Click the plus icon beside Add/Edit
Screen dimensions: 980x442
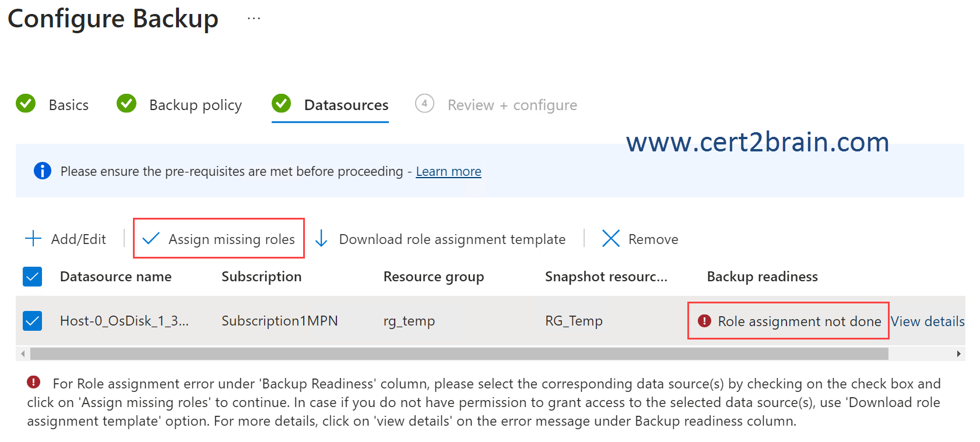click(x=33, y=239)
